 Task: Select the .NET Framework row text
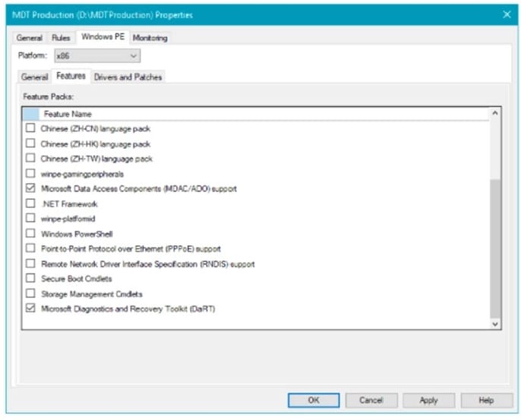tap(69, 204)
